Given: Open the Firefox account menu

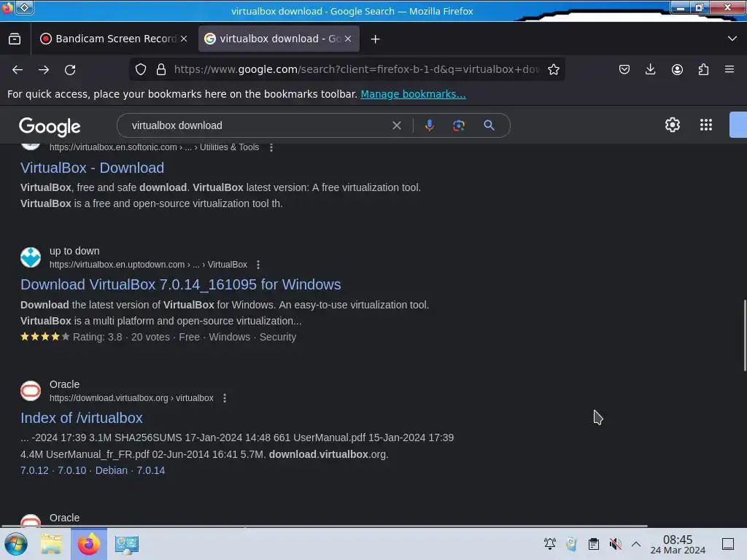Looking at the screenshot, I should (677, 69).
